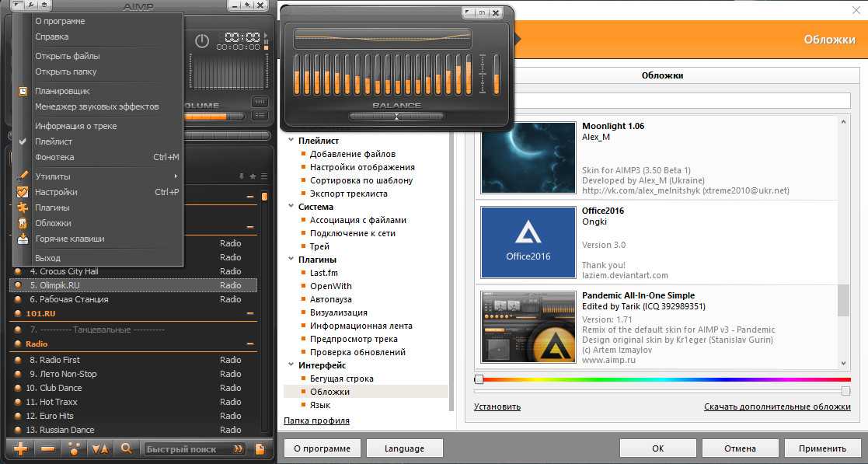The width and height of the screenshot is (868, 464).
Task: Click the orange plus add icon in playlist toolbar
Action: coord(20,449)
